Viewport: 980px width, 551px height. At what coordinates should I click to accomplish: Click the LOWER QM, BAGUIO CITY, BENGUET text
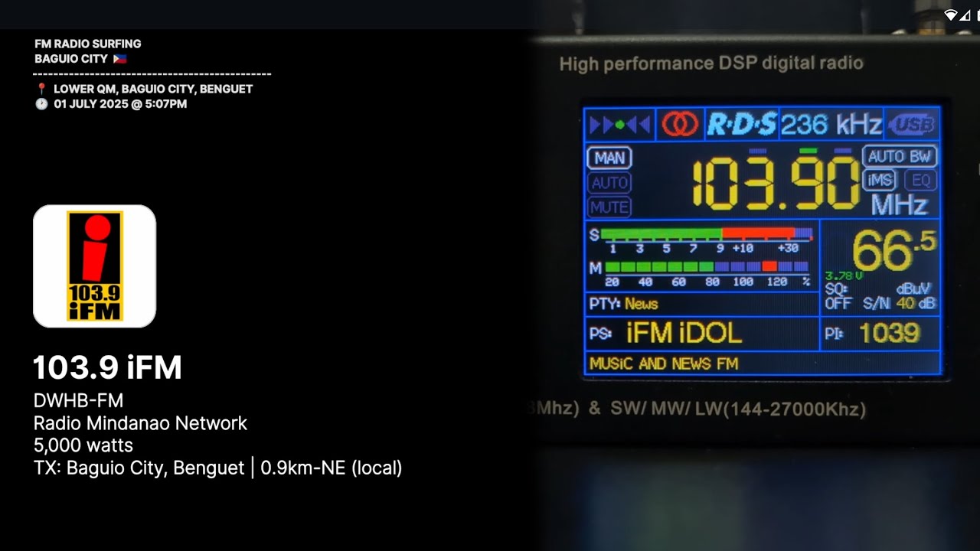(x=153, y=89)
